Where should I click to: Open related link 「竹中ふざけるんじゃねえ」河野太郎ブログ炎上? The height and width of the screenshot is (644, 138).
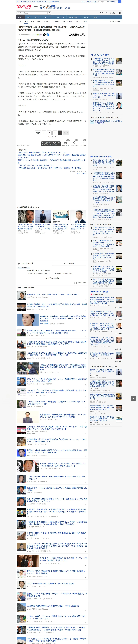36,165
